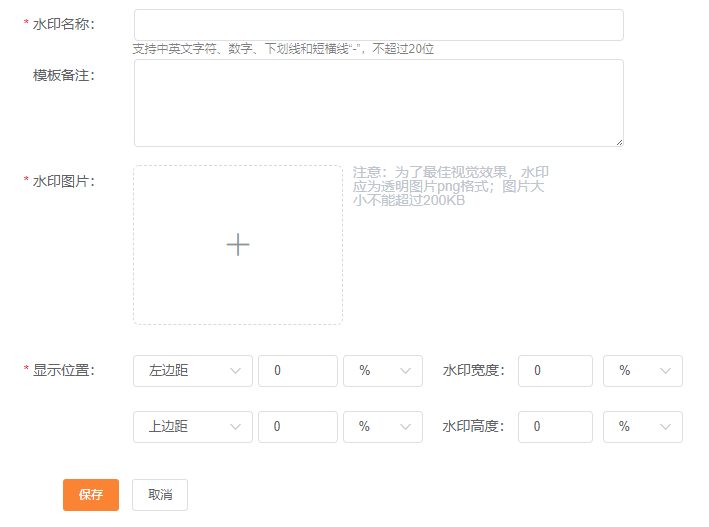Click the 水印宽度 label

[473, 370]
